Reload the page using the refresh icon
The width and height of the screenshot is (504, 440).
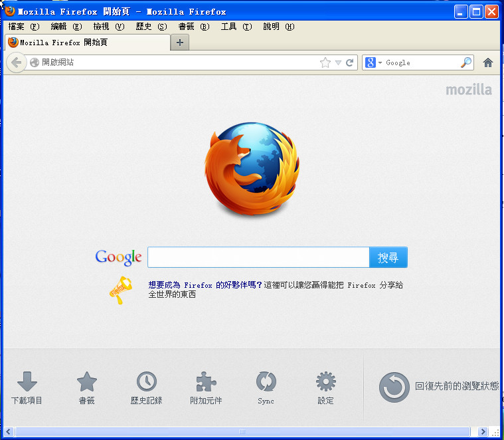tap(350, 62)
